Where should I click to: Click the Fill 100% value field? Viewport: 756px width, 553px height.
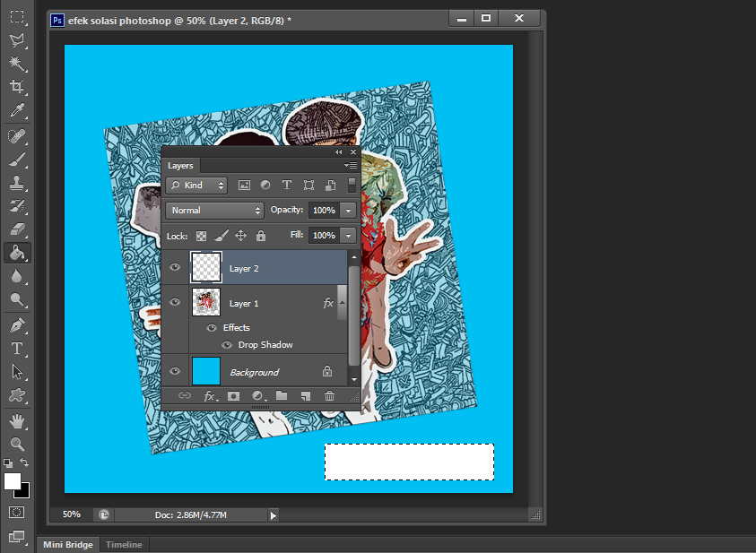[324, 235]
